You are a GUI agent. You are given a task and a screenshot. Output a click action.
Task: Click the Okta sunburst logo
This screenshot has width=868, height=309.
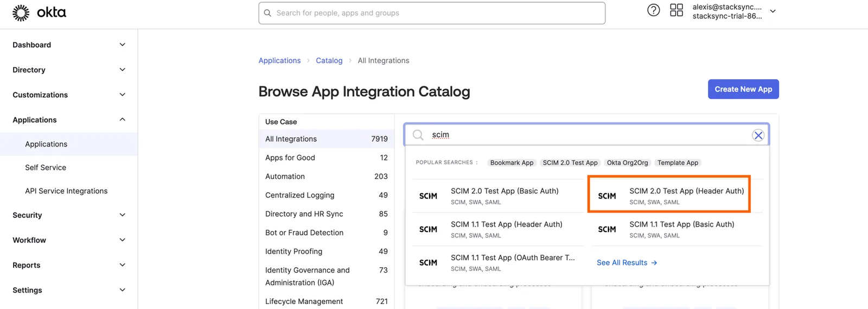tap(21, 12)
